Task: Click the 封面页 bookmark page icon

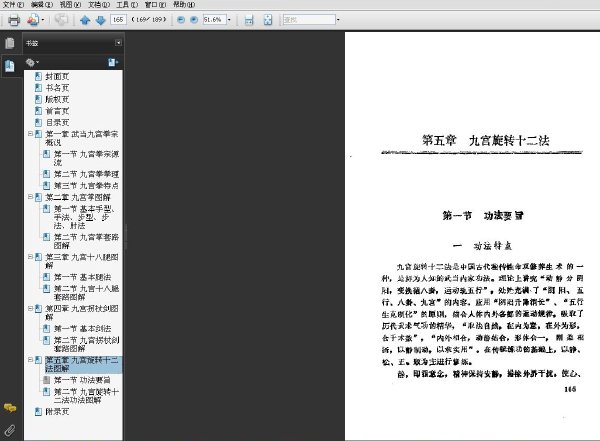Action: click(38, 76)
